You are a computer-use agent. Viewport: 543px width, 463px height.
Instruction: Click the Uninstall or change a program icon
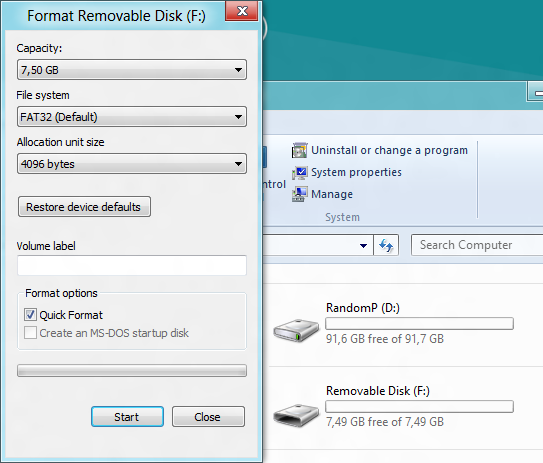(300, 150)
